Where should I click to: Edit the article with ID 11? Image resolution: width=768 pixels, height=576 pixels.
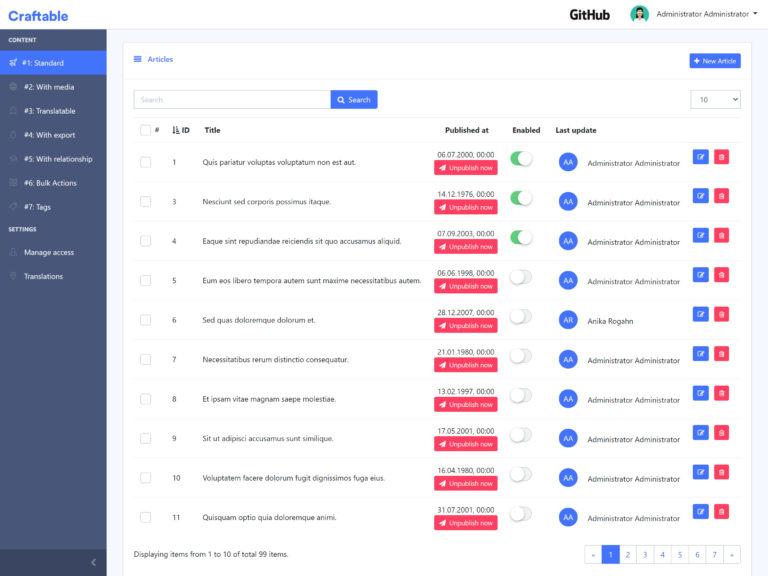[x=700, y=512]
